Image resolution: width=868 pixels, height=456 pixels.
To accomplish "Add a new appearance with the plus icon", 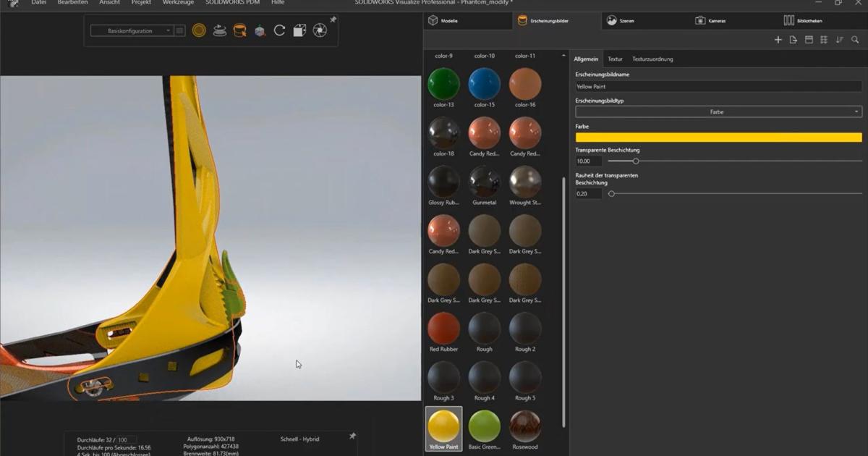I will (x=778, y=40).
